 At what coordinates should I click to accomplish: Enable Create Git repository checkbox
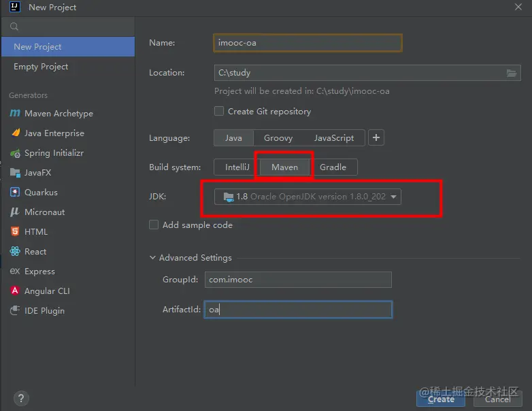click(x=219, y=111)
